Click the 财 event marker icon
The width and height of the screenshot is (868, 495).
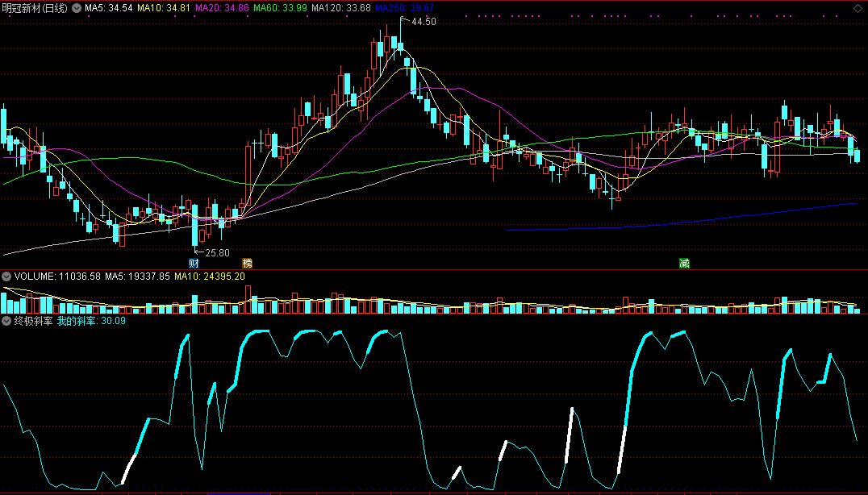pyautogui.click(x=194, y=264)
